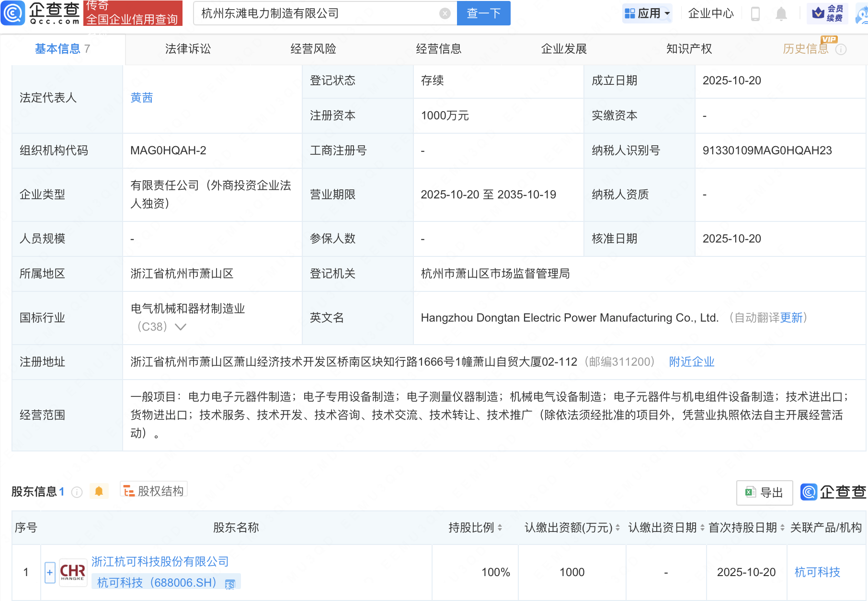Click the CHR Hangke company logo
The image size is (868, 601).
pos(73,572)
